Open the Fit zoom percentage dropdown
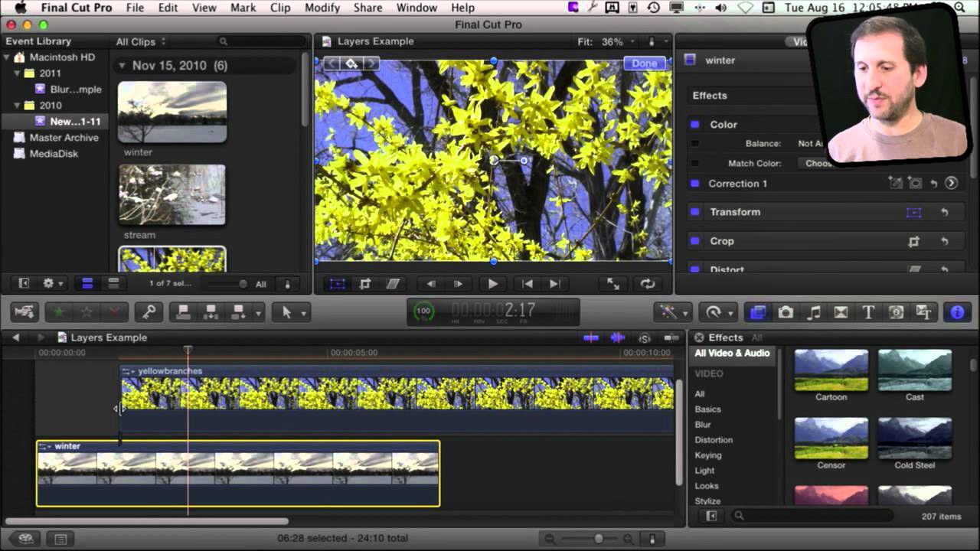The image size is (980, 551). (617, 42)
